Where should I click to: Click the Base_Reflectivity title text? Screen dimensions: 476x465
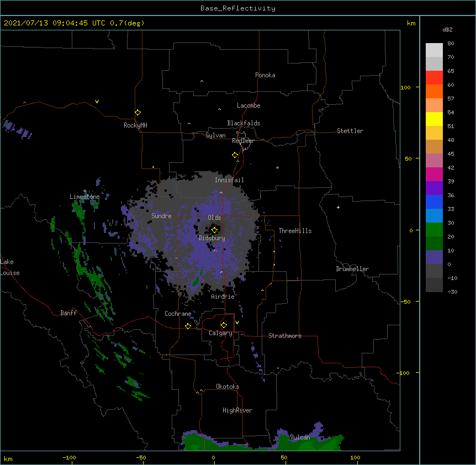click(x=238, y=8)
